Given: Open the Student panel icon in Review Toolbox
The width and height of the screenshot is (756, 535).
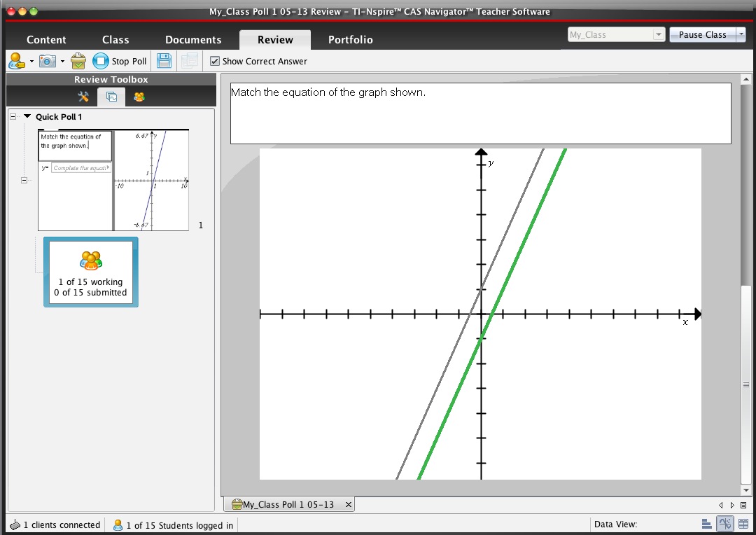Looking at the screenshot, I should [139, 97].
